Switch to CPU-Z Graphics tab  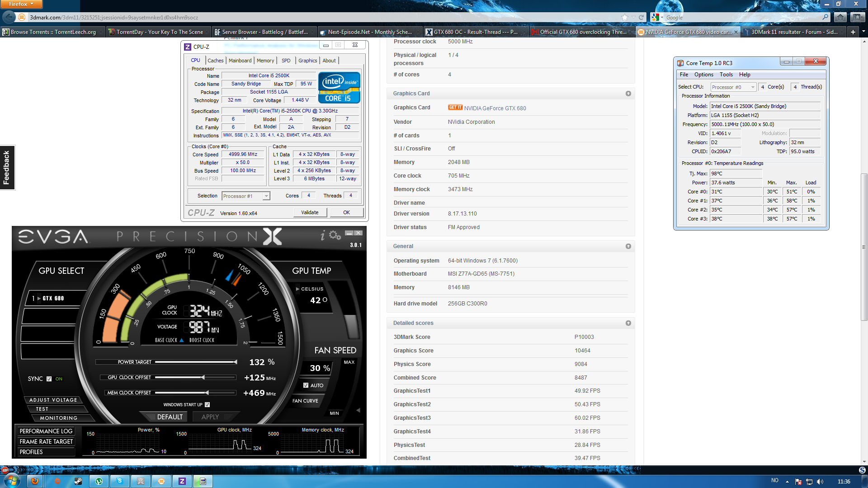tap(307, 61)
